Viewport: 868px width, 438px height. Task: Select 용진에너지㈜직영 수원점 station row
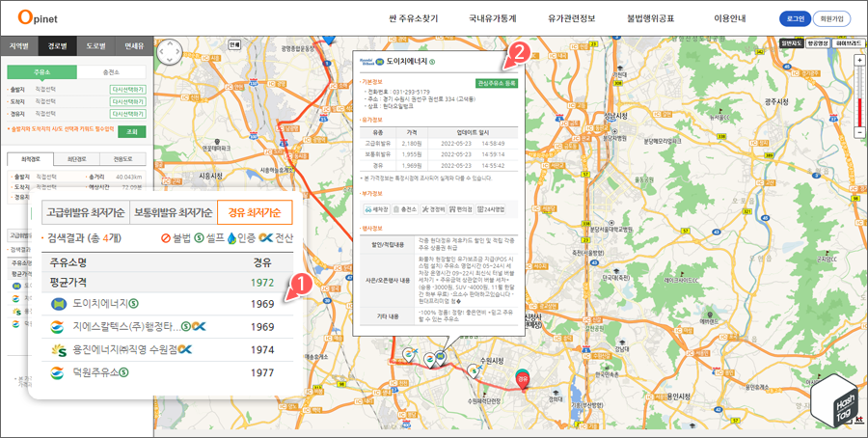tap(167, 350)
